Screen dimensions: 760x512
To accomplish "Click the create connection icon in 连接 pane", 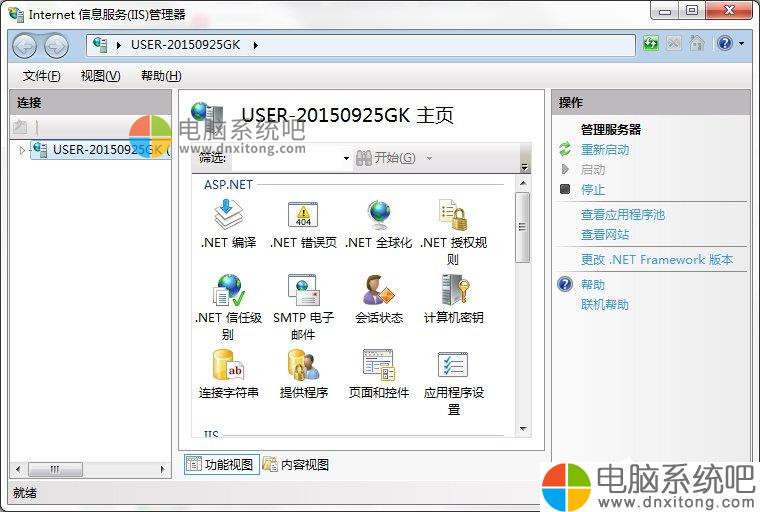I will pos(20,128).
